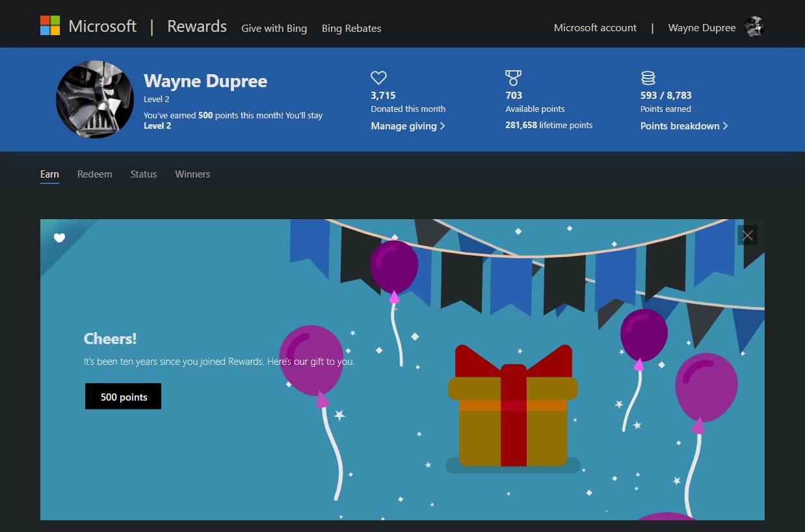Click the medal available points icon
Image resolution: width=805 pixels, height=532 pixels.
(513, 78)
